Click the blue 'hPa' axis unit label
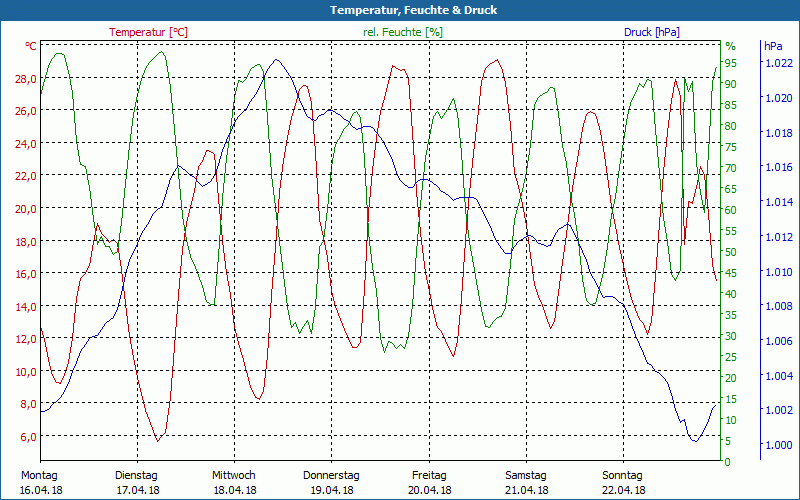800x500 pixels. pyautogui.click(x=773, y=46)
